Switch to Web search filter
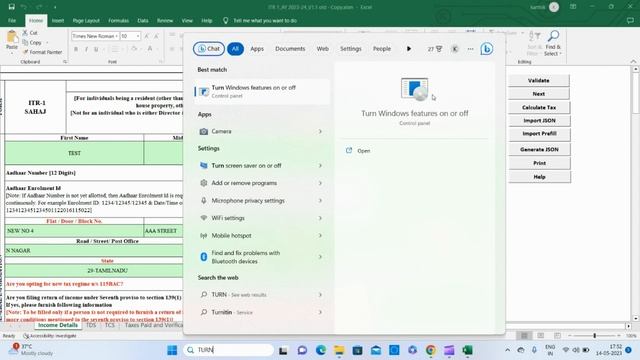640x360 pixels. [x=322, y=49]
